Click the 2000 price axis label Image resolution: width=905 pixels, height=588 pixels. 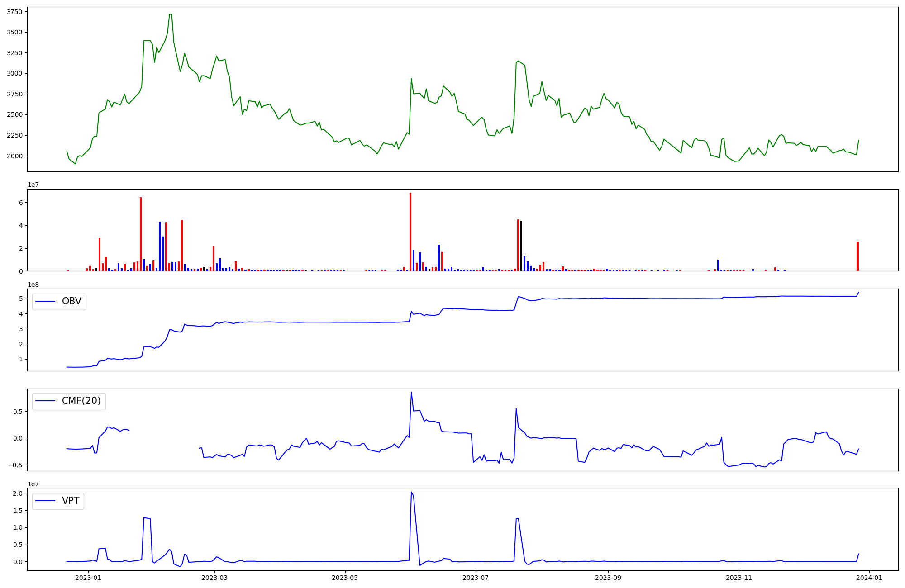click(14, 156)
